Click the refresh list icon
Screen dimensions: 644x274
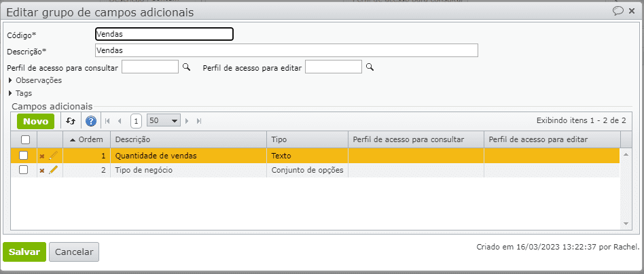(71, 121)
